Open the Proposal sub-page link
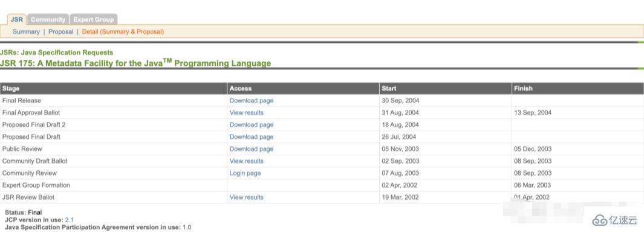Image resolution: width=644 pixels, height=233 pixels. click(61, 31)
